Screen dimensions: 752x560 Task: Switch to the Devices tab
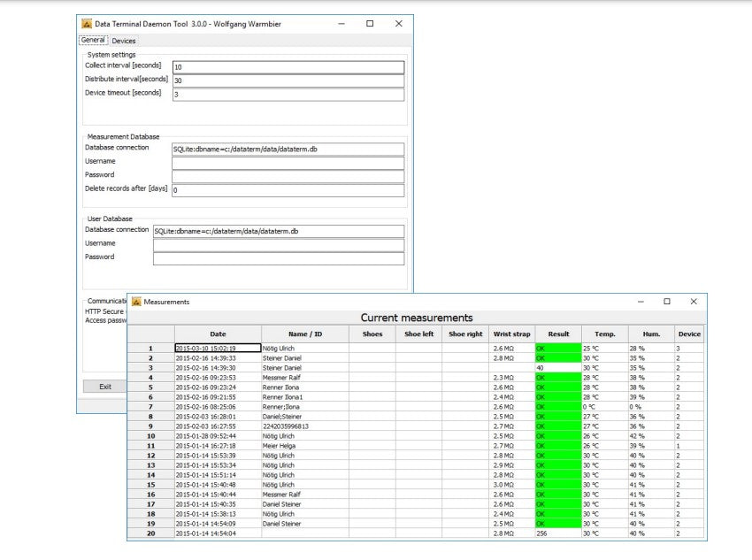pyautogui.click(x=124, y=41)
